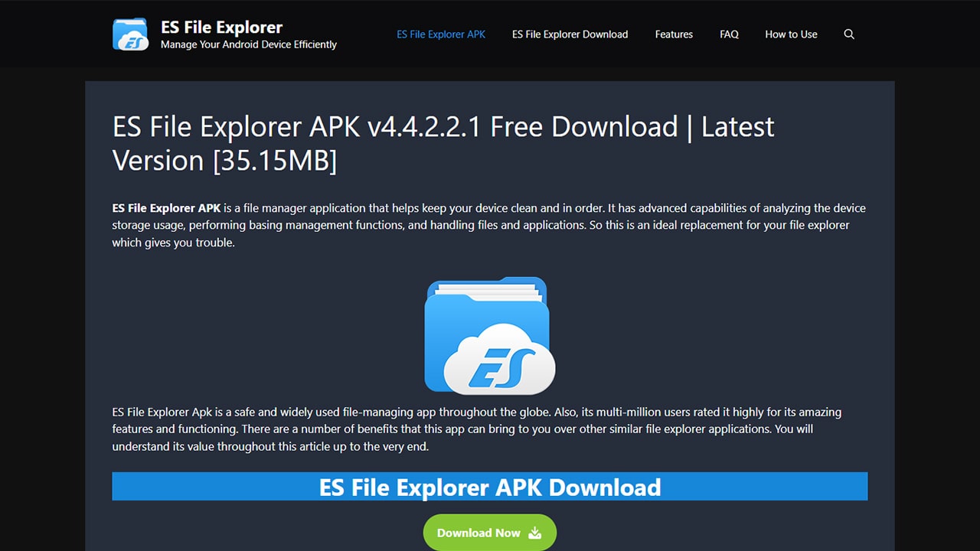980x551 pixels.
Task: Click the ES File Explorer logo icon in header
Action: [131, 34]
